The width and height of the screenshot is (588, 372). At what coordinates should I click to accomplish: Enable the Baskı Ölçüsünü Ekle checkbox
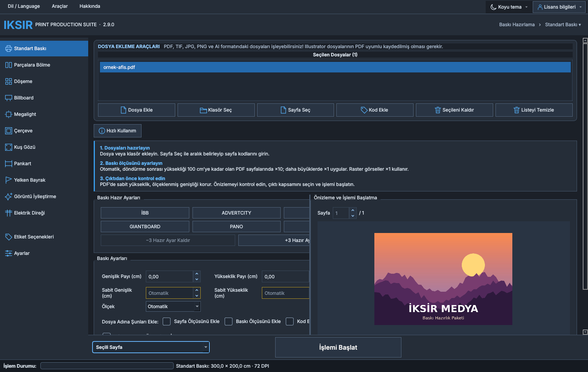point(229,321)
